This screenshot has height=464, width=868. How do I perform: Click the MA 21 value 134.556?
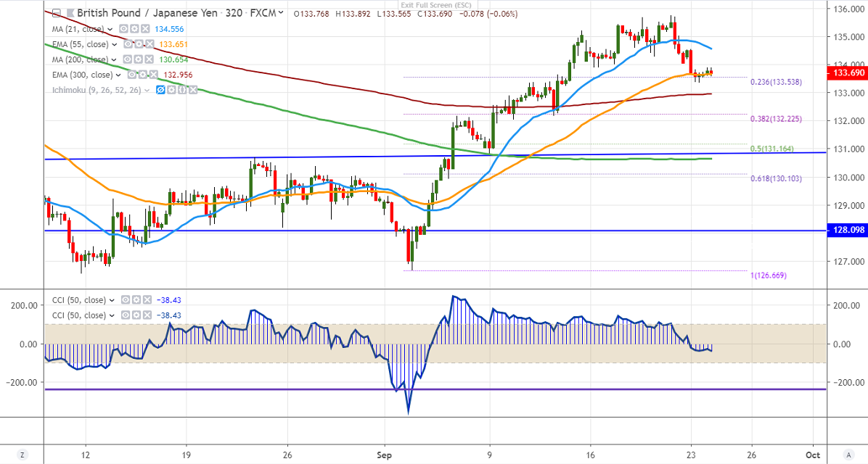coord(170,29)
